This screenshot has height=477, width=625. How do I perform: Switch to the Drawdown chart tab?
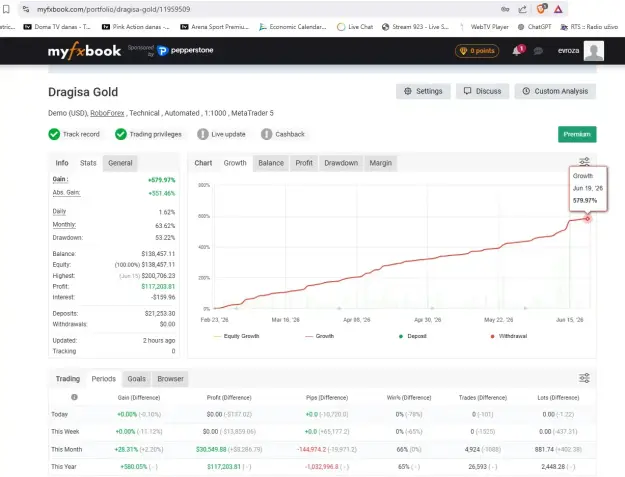click(x=341, y=163)
